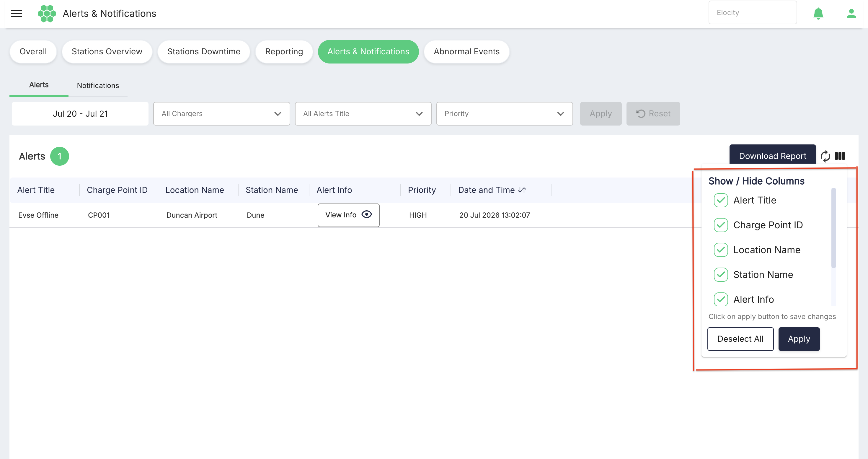Switch to the Stations Downtime tab
This screenshot has height=459, width=868.
click(x=203, y=52)
